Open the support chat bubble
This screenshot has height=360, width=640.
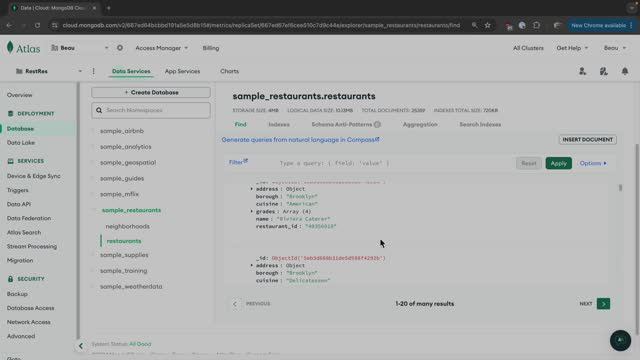pyautogui.click(x=620, y=340)
